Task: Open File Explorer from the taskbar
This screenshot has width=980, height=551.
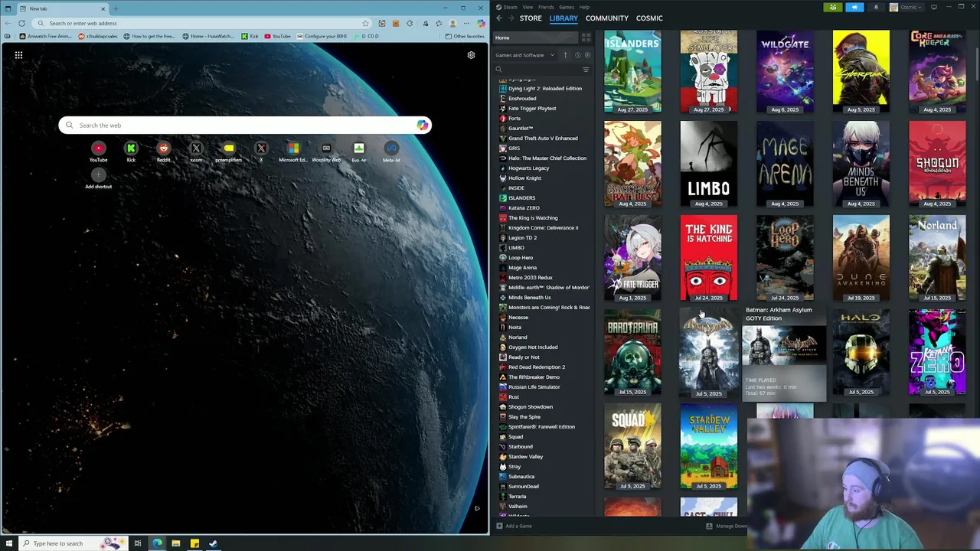Action: [175, 543]
